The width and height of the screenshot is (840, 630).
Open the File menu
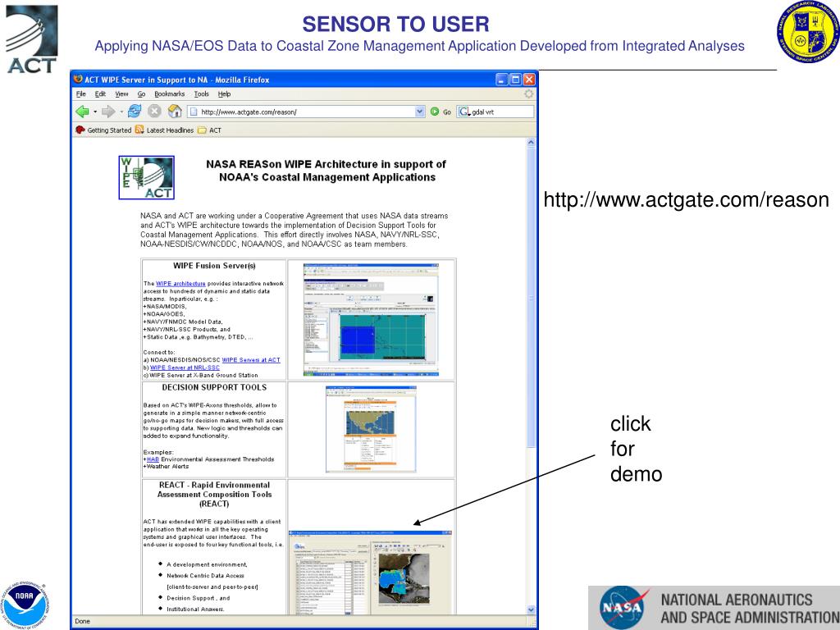click(x=81, y=94)
